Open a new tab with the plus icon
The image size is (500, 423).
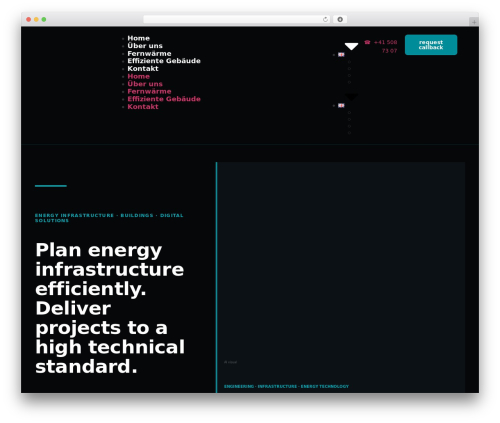[474, 22]
